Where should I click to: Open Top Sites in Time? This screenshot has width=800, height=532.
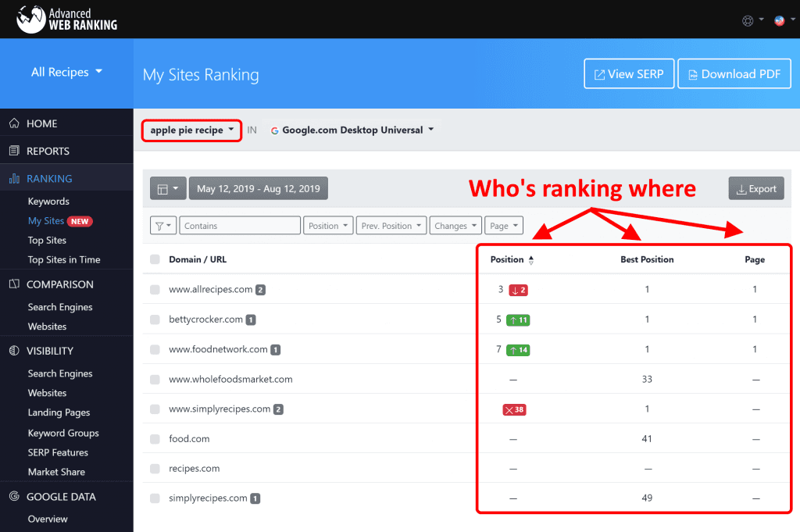click(64, 259)
